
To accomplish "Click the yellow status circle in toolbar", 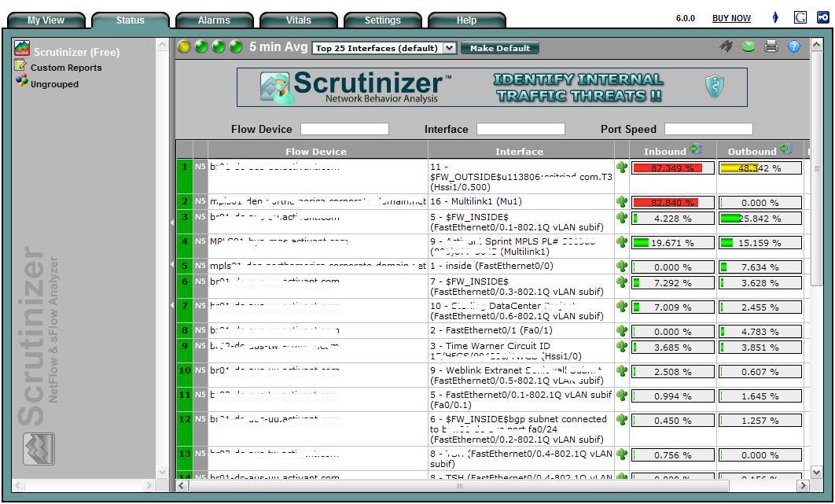I will pos(184,47).
